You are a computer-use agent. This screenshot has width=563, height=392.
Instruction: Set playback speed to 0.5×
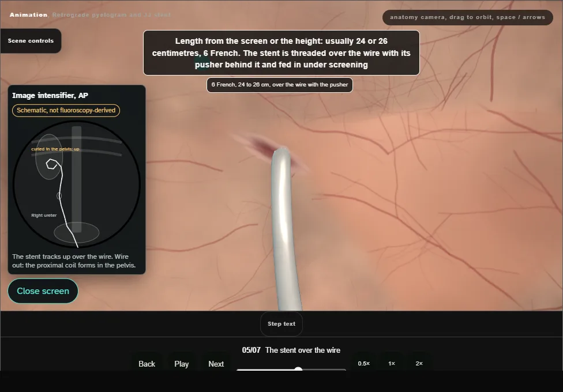coord(364,363)
